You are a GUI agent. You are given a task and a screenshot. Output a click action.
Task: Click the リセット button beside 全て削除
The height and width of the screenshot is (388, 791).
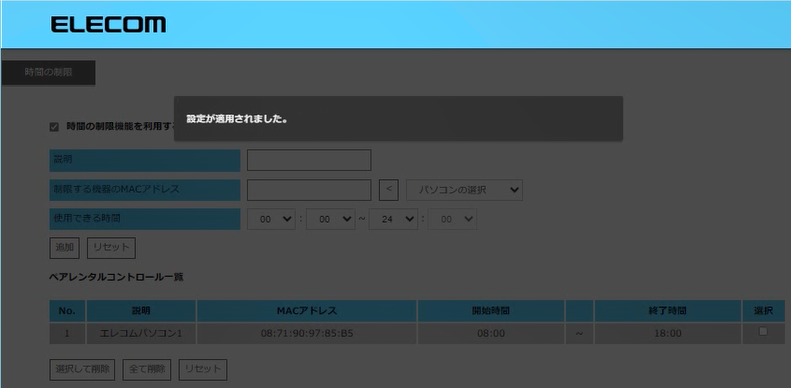pos(203,369)
